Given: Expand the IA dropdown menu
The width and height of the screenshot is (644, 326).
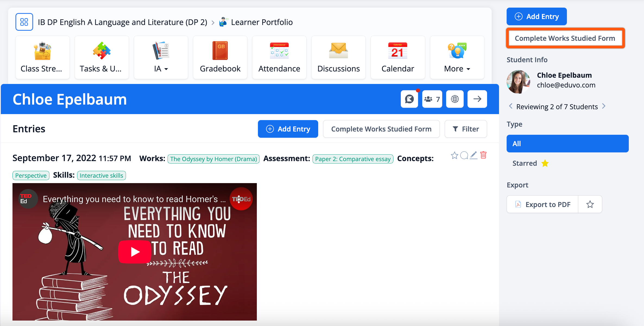Looking at the screenshot, I should point(161,69).
